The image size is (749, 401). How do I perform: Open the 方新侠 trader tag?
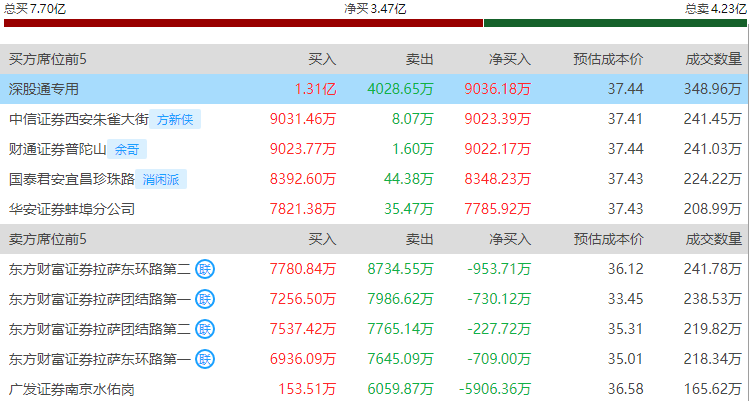tap(175, 119)
